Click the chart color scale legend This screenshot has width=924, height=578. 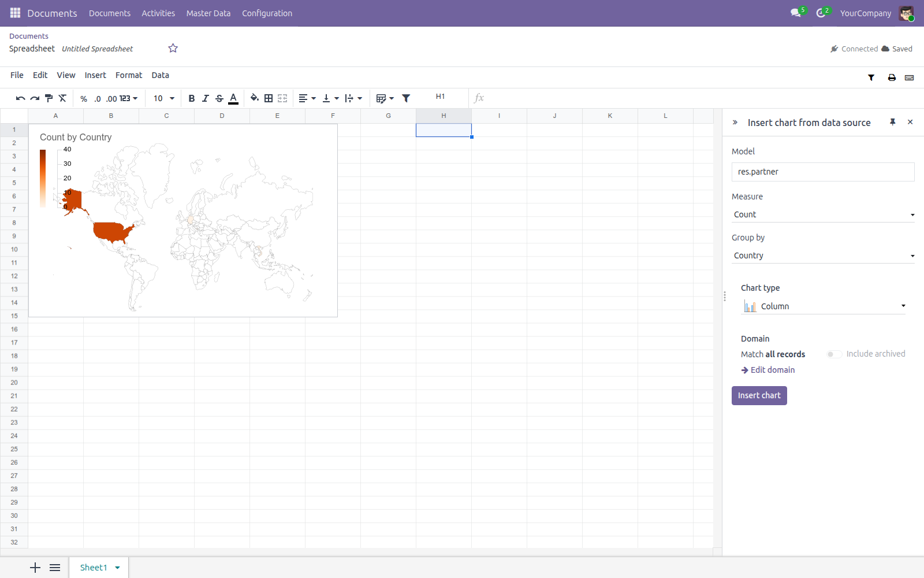[43, 178]
